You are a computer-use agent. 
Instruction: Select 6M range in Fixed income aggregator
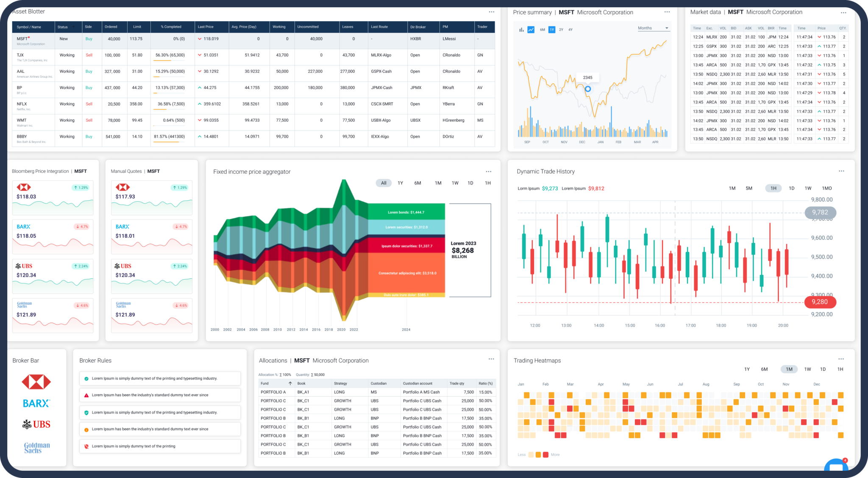pos(417,183)
